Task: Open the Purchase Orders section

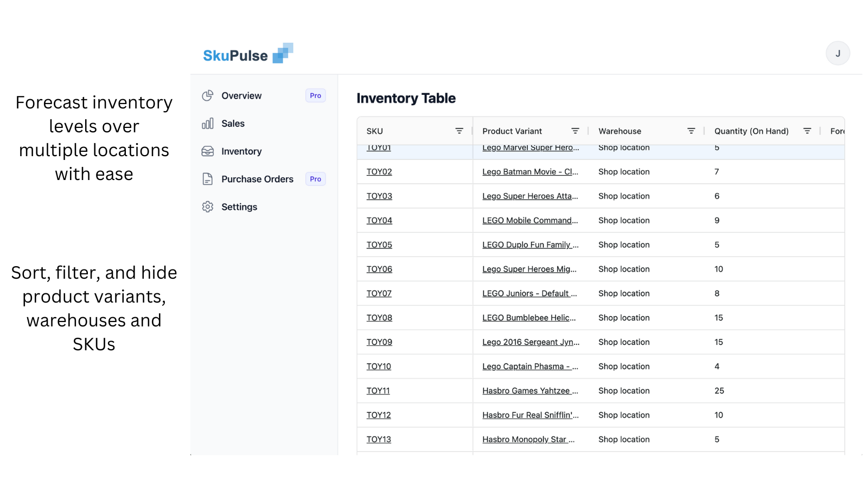Action: (257, 179)
